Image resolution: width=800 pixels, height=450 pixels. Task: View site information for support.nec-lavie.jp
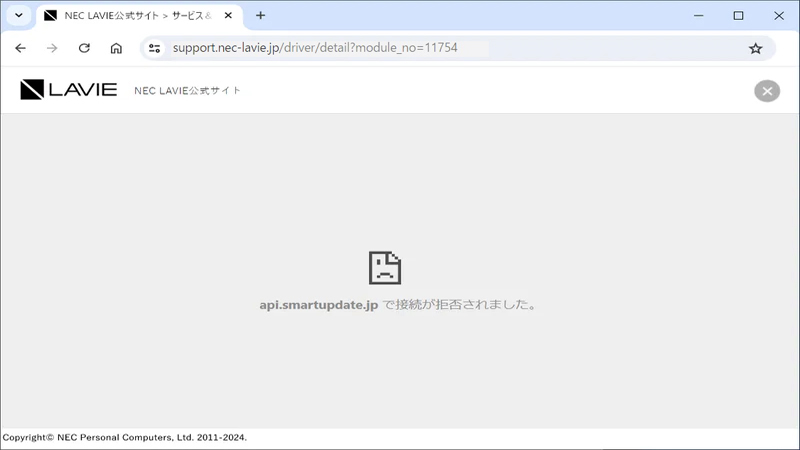coord(154,48)
